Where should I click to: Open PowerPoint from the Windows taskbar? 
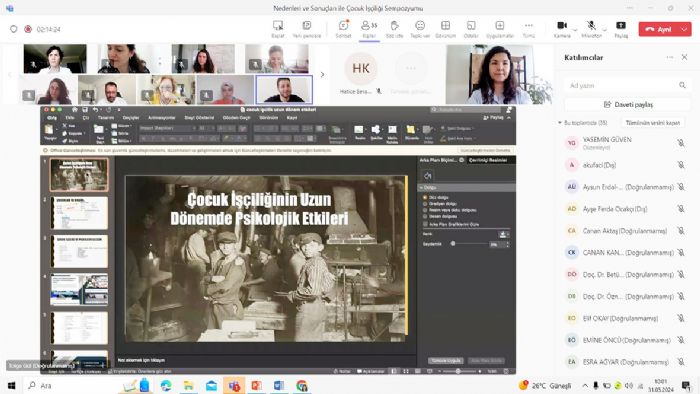(x=257, y=385)
